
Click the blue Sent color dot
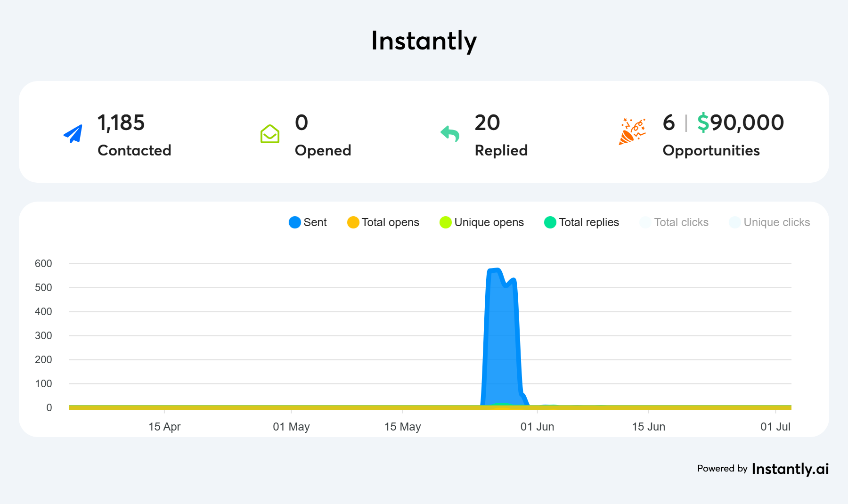tap(295, 222)
